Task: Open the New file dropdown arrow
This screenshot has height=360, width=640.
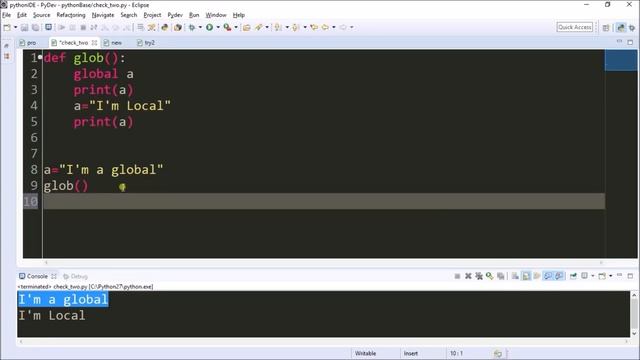Action: [x=16, y=27]
